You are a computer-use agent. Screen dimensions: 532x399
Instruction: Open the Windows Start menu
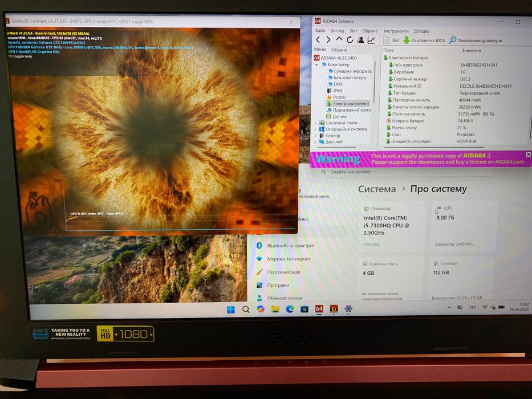click(x=231, y=310)
